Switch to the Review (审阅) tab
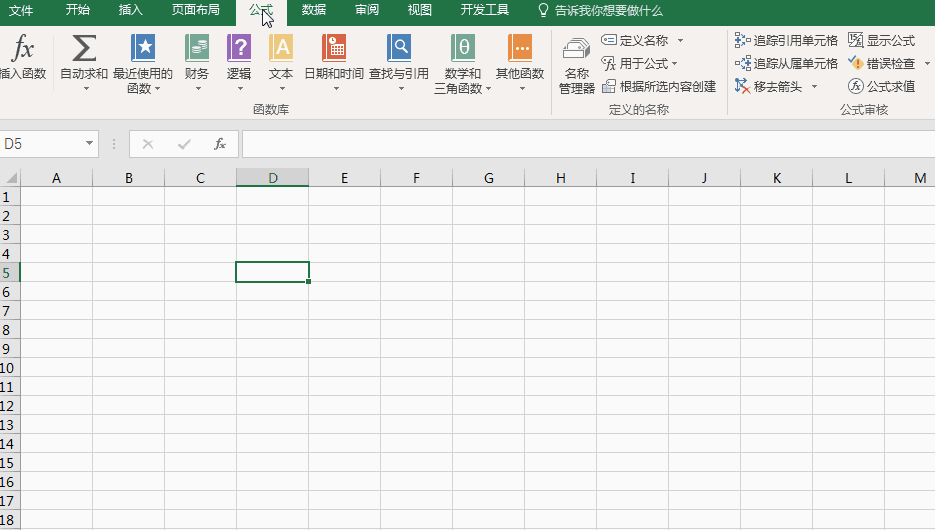 [367, 10]
